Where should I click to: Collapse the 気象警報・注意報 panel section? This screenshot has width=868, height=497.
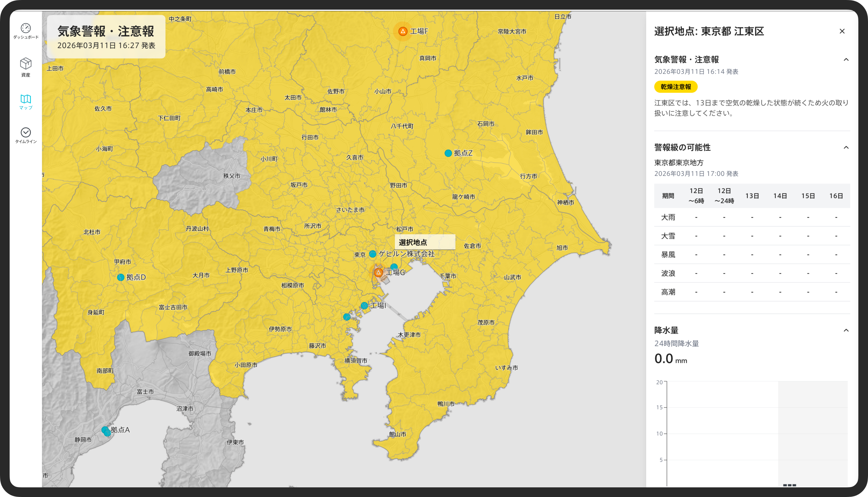(846, 60)
